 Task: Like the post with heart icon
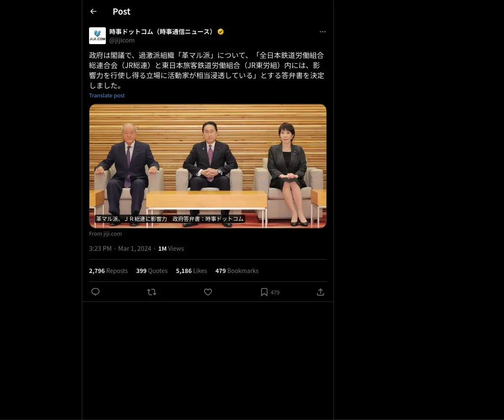208,292
